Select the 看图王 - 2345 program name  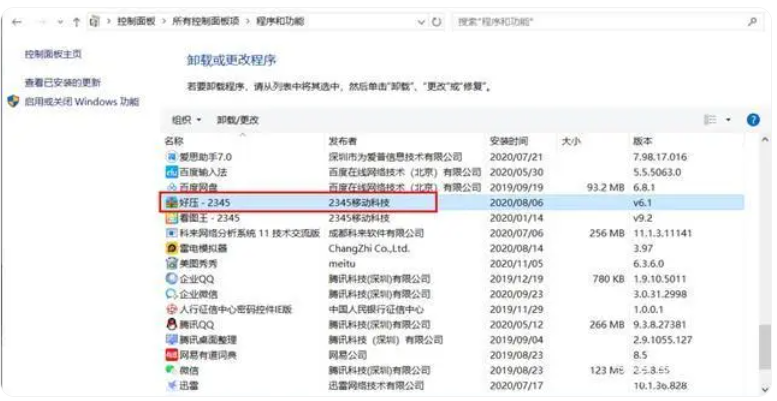210,218
